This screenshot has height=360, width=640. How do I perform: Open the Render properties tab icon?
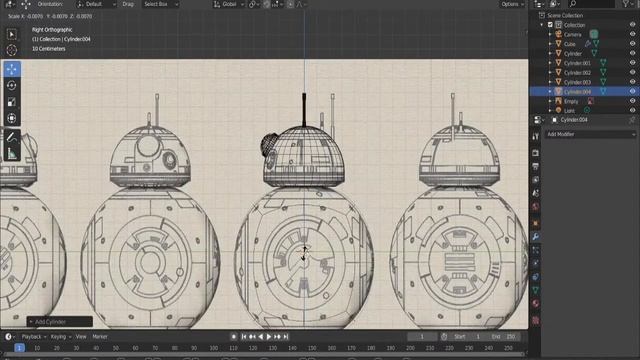(x=536, y=153)
